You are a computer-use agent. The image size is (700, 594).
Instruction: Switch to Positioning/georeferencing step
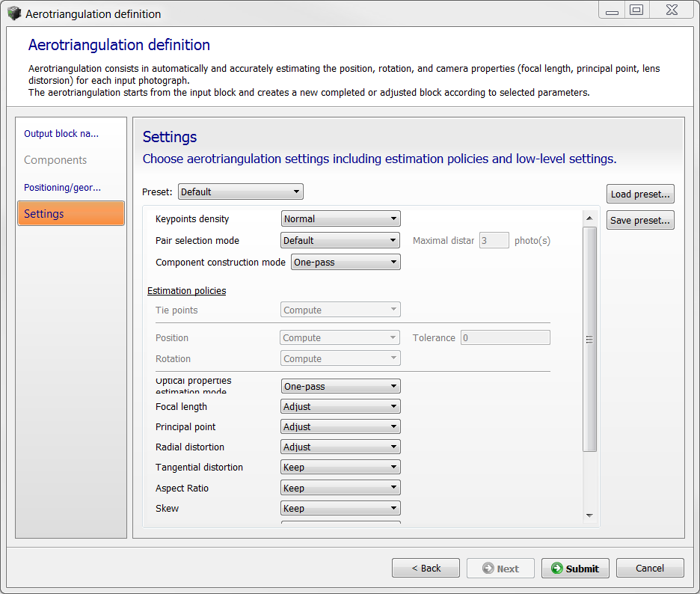[62, 188]
